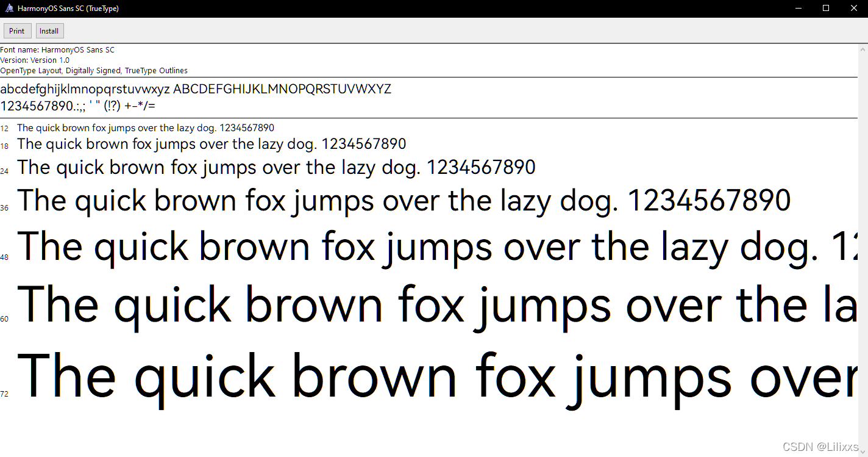The image size is (868, 457).
Task: Maximize the font viewer window
Action: click(826, 8)
